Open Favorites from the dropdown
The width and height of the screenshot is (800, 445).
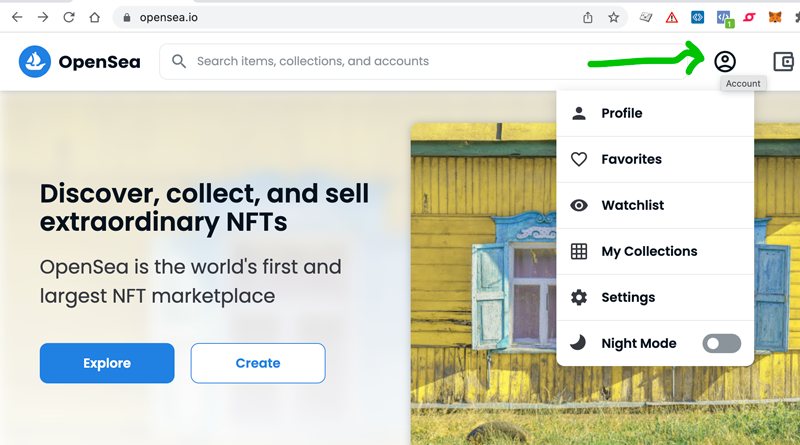[x=655, y=159]
